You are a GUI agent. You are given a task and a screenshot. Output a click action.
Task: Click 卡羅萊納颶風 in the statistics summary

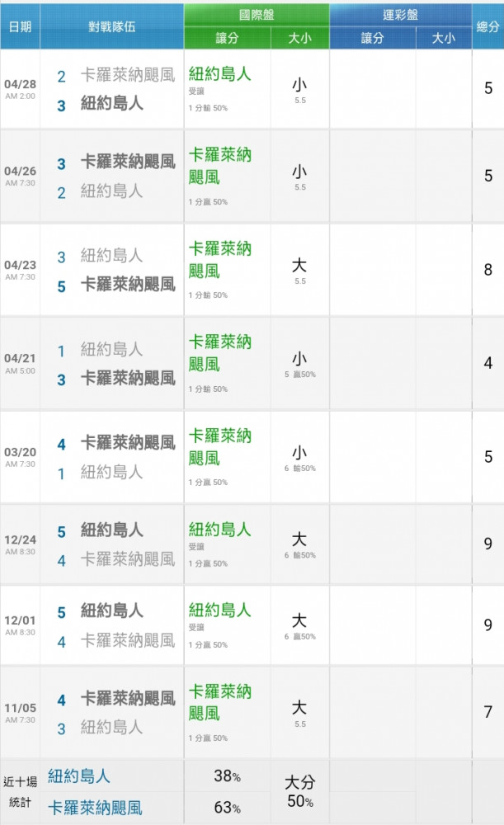click(95, 808)
